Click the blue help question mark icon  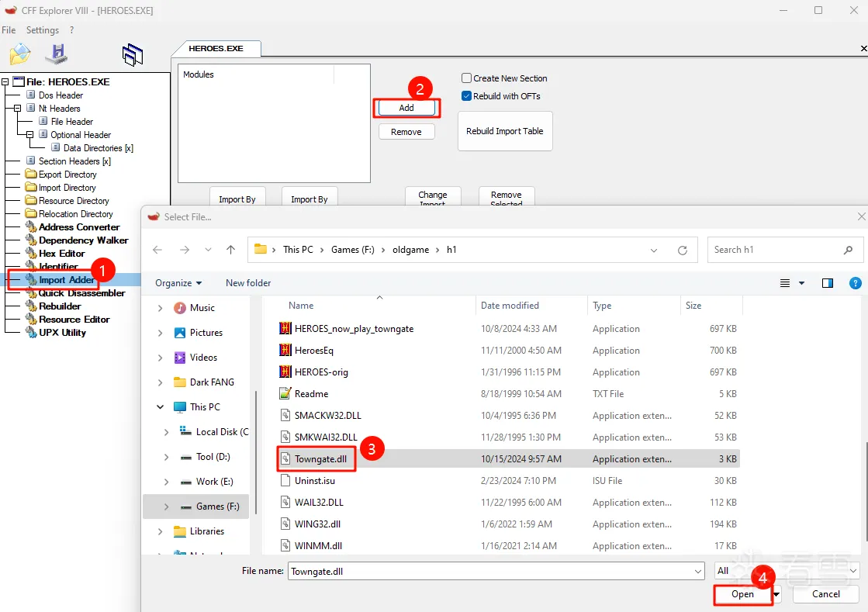(856, 283)
